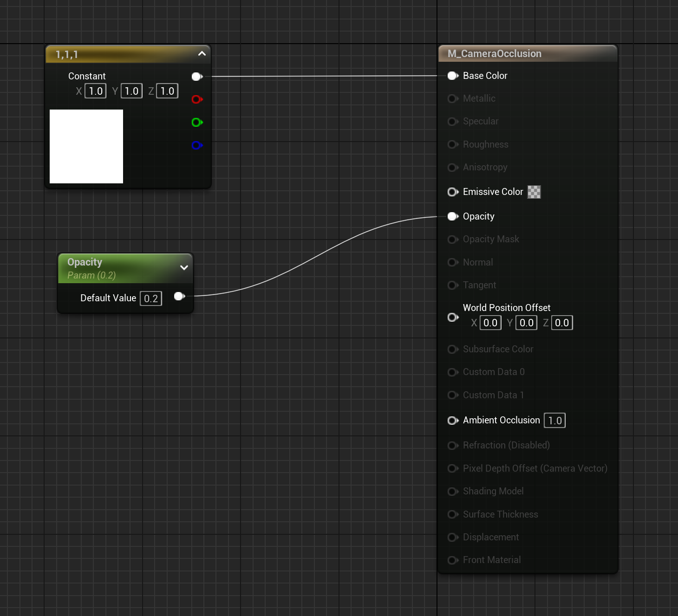This screenshot has height=616, width=678.
Task: Click the Constant label in 1,1,1 node
Action: [87, 76]
